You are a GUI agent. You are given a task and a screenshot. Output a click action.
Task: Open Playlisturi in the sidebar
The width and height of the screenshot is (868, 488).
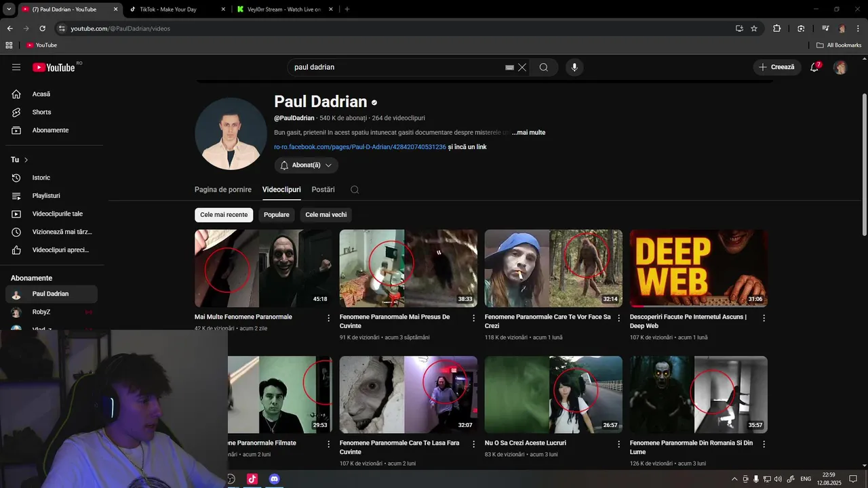point(52,196)
